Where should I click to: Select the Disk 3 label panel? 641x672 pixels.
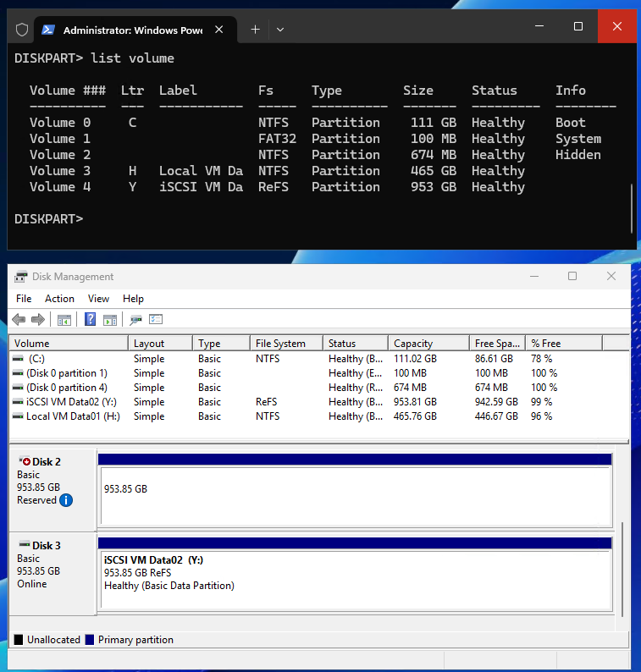[x=52, y=574]
